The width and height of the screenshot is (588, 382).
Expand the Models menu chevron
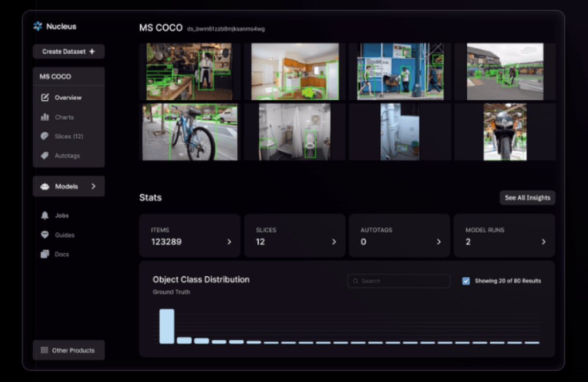[x=93, y=186]
